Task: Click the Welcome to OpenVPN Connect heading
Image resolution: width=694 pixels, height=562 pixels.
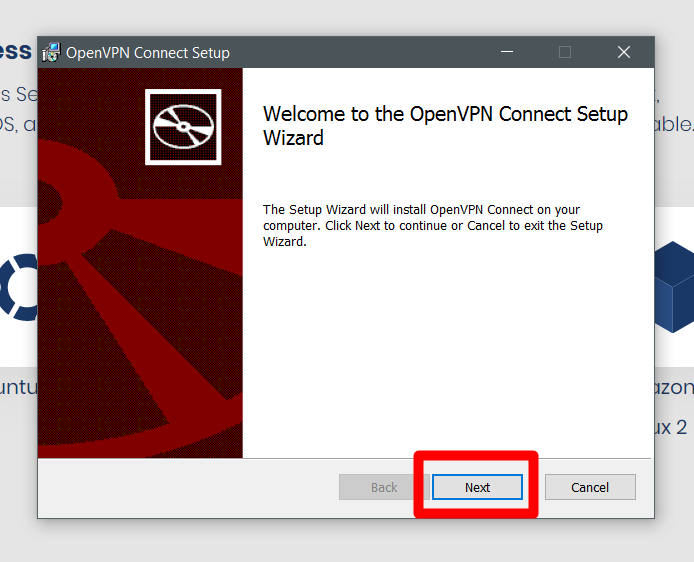Action: [445, 126]
